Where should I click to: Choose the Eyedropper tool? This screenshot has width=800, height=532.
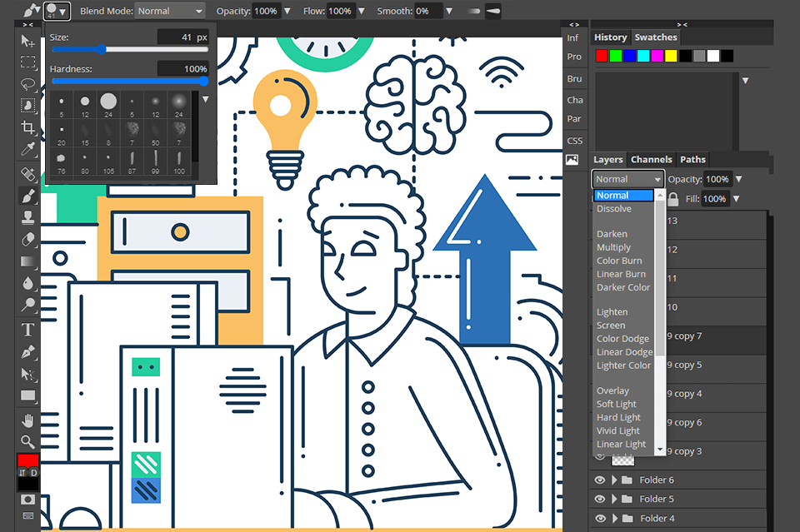28,150
